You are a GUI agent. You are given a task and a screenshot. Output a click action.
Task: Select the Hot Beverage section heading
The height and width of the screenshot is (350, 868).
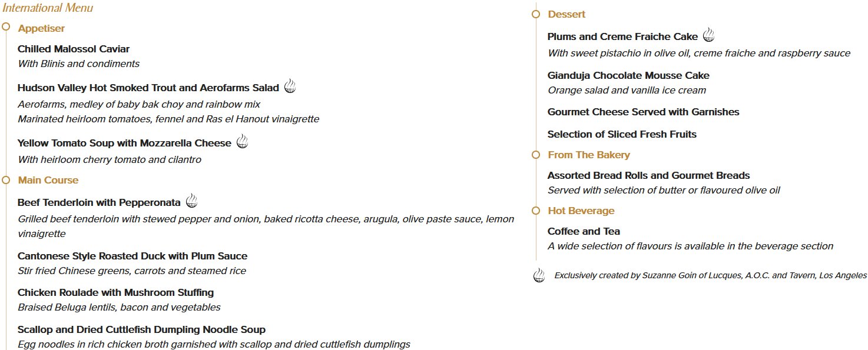point(581,211)
